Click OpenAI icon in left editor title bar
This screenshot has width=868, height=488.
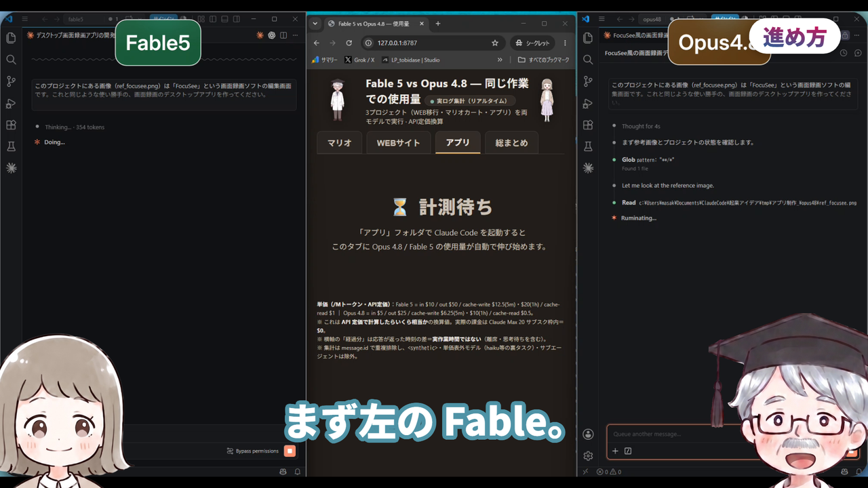pyautogui.click(x=271, y=35)
